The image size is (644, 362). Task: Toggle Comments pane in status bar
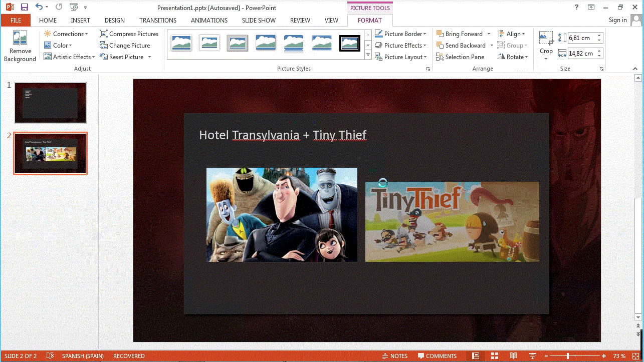tap(437, 356)
